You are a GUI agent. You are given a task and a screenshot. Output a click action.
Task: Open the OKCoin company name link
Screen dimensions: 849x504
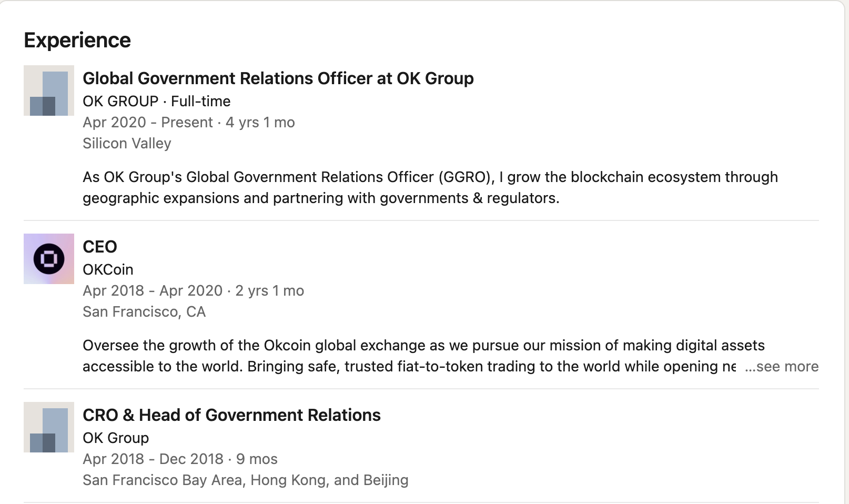108,269
